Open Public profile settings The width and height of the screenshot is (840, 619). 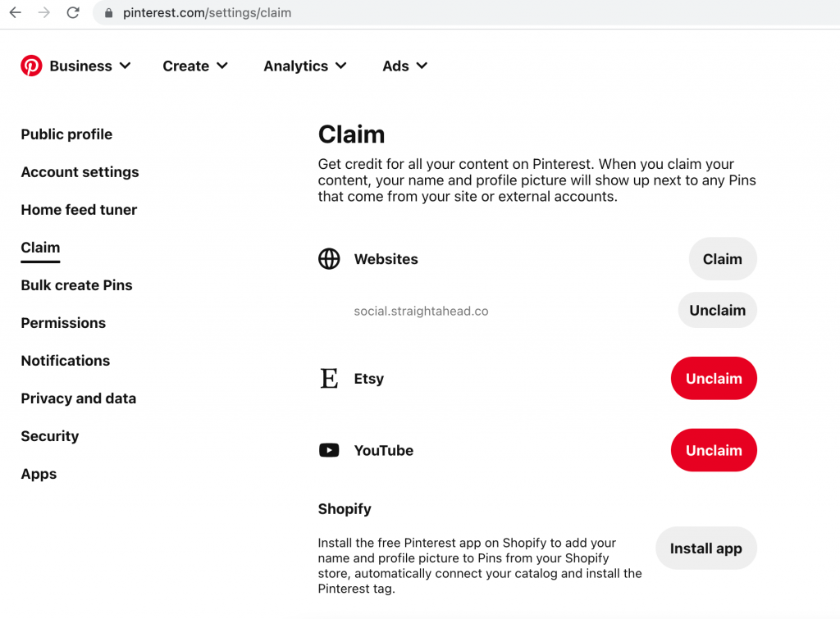tap(66, 134)
